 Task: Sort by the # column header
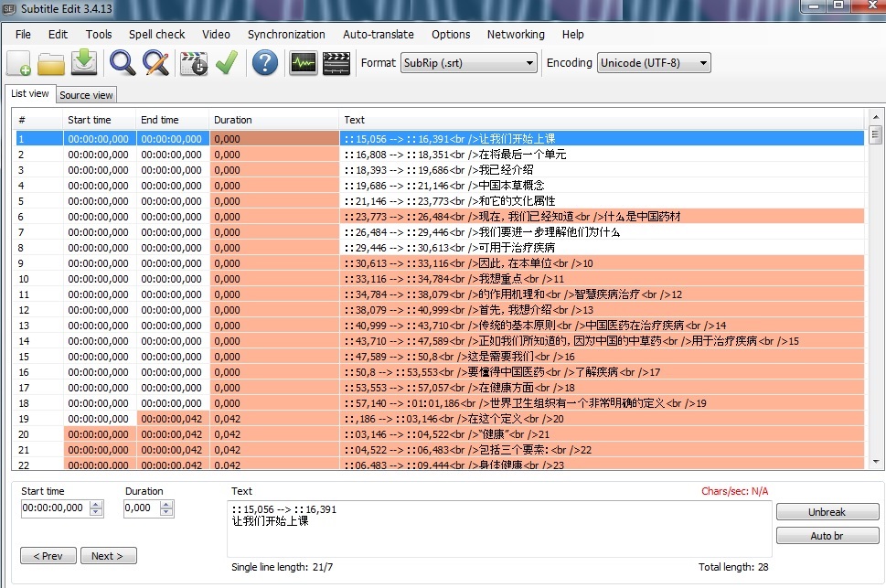point(37,120)
